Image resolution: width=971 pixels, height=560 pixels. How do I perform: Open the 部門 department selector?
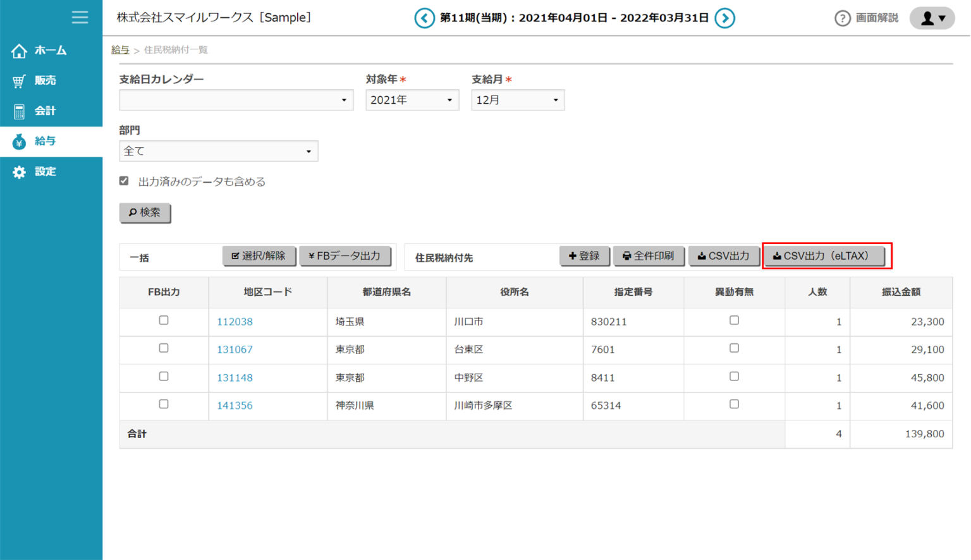click(218, 152)
